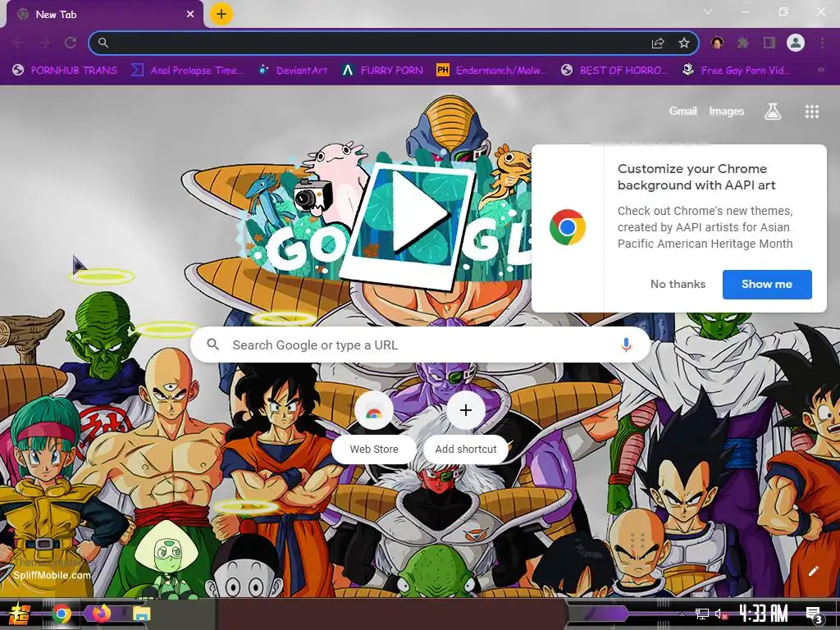Open the Search Labs flask icon

tap(773, 112)
